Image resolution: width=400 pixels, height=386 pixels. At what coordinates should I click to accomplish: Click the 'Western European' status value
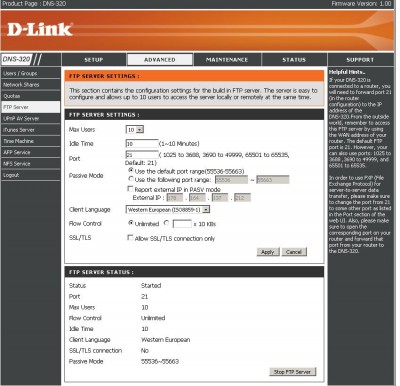[166, 340]
